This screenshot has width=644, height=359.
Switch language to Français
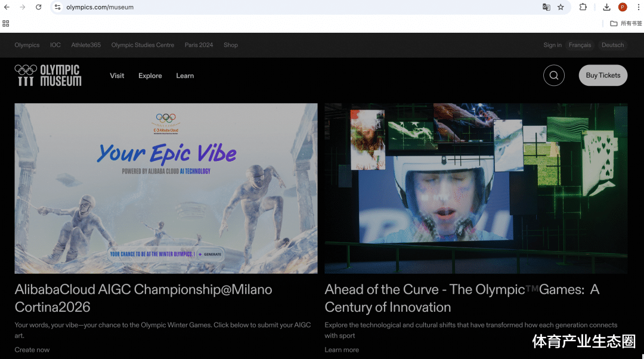(580, 45)
